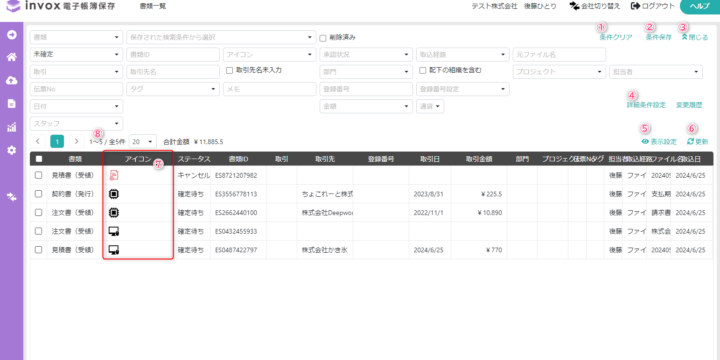Viewport: 720px width, 360px height.
Task: Open the 通貨 dropdown
Action: pyautogui.click(x=430, y=106)
